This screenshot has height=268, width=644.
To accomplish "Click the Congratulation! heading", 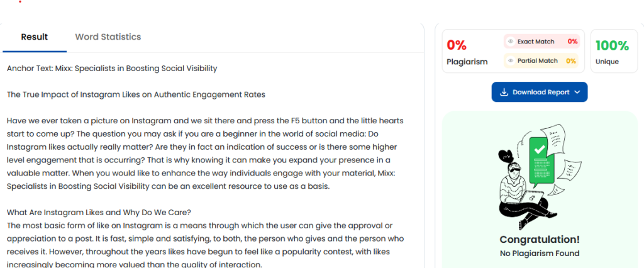I will 540,240.
